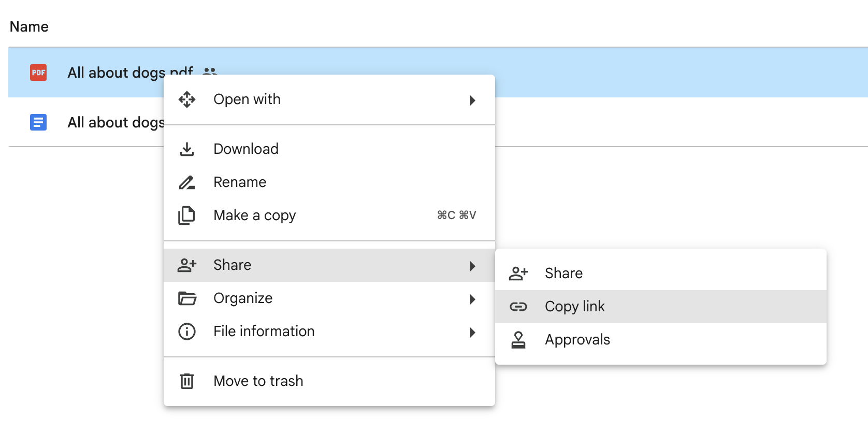The height and width of the screenshot is (432, 868).
Task: Expand the Open with submenu arrow
Action: click(472, 100)
